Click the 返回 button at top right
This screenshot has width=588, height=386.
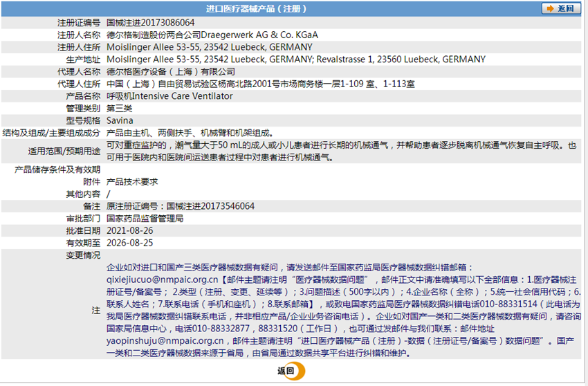[x=561, y=8]
